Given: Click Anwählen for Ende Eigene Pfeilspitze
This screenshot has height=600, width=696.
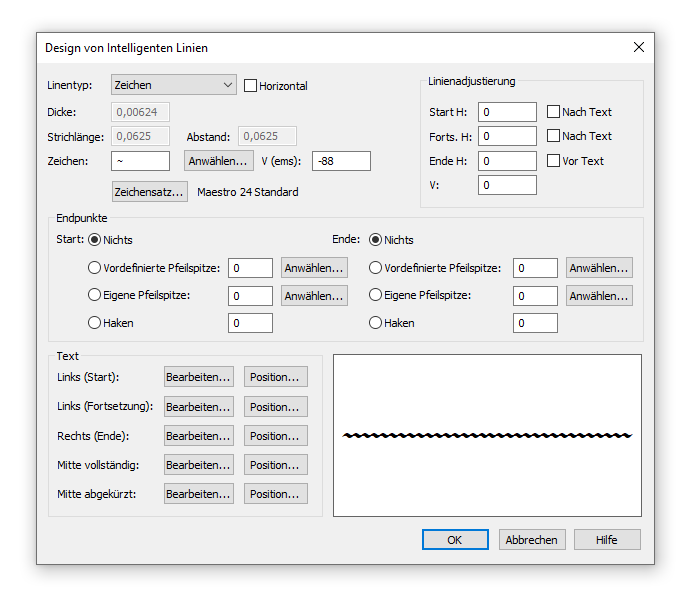Looking at the screenshot, I should [x=599, y=296].
